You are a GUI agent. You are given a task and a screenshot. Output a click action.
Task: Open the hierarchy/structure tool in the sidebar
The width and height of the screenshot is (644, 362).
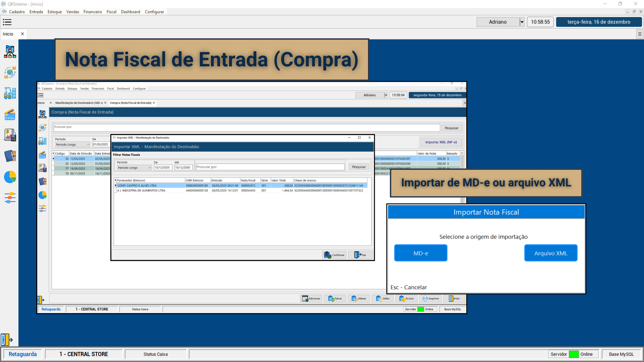pyautogui.click(x=10, y=52)
